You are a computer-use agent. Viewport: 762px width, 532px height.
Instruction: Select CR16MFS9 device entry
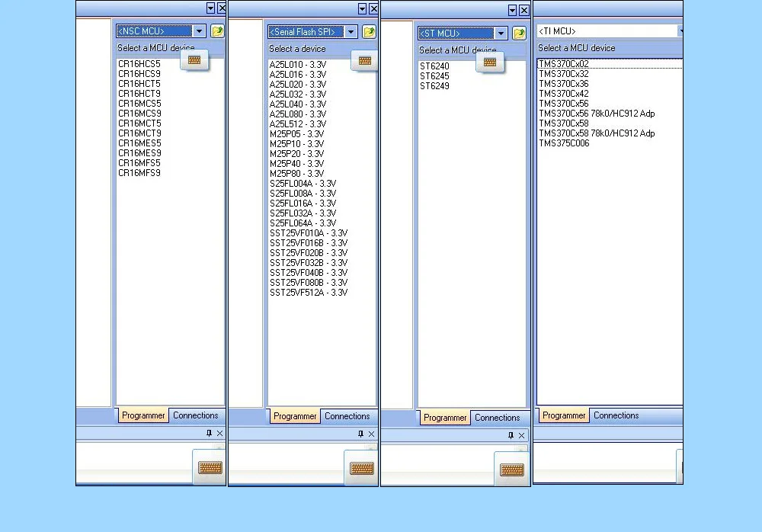click(x=139, y=172)
